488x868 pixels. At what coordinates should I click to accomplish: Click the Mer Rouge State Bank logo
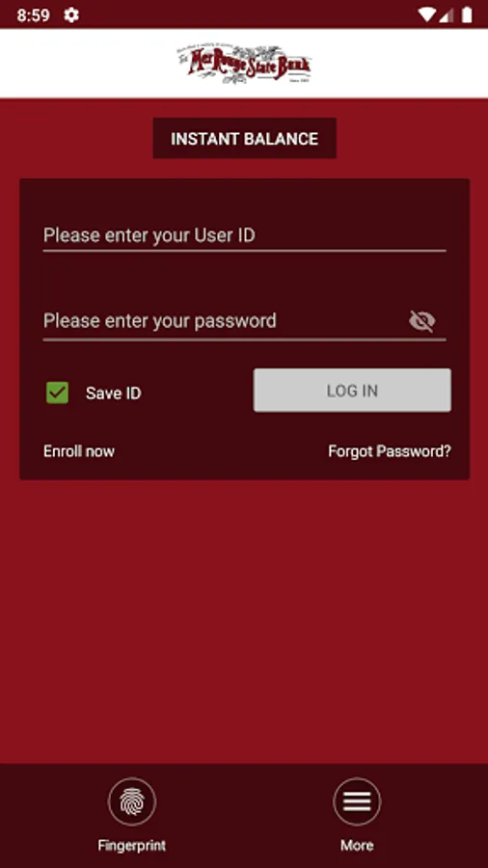[245, 65]
